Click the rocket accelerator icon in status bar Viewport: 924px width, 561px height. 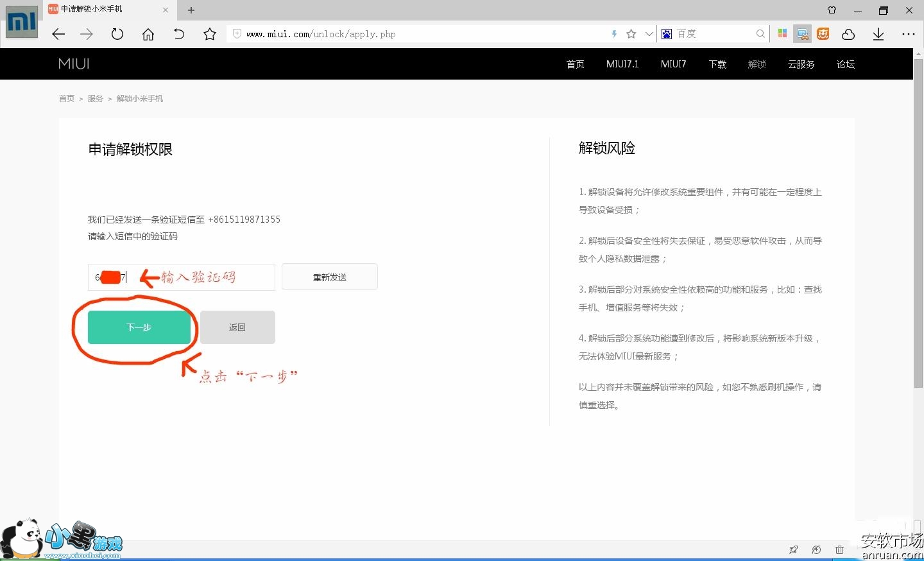[794, 549]
